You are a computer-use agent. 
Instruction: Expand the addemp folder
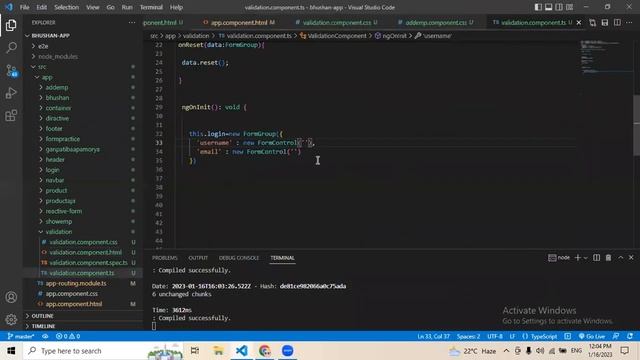click(57, 87)
